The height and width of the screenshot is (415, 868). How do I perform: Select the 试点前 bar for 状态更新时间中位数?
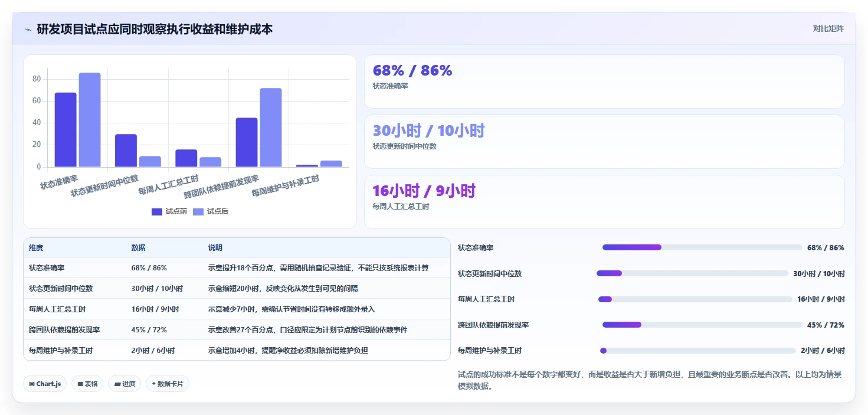[126, 151]
